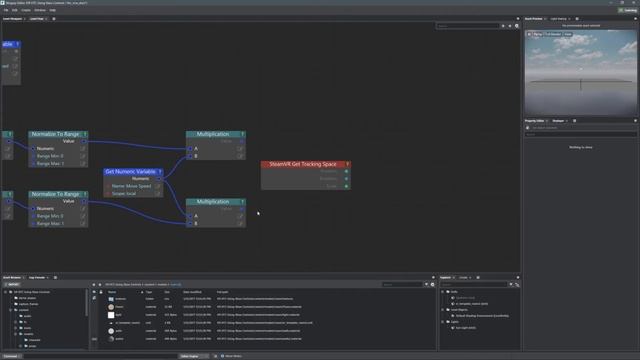Edit Range Min 0 on lower Normalize node
Viewport: 640px width, 360px height.
pyautogui.click(x=83, y=216)
